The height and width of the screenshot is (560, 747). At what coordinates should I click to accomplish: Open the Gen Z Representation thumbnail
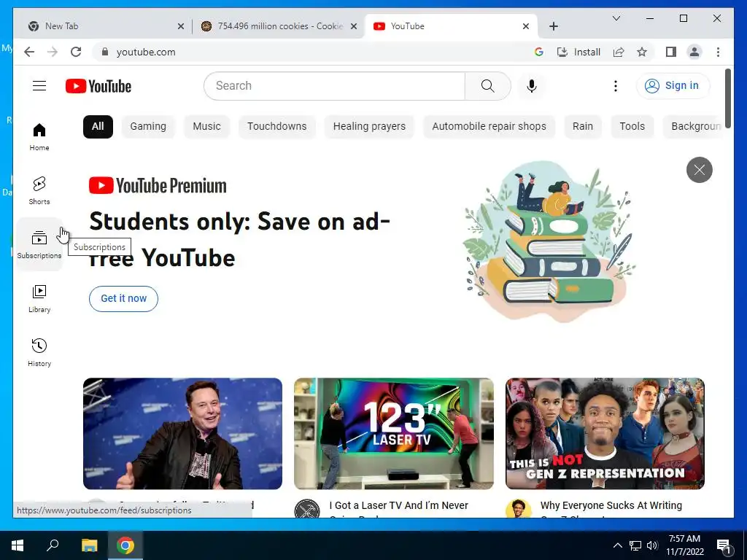click(605, 433)
